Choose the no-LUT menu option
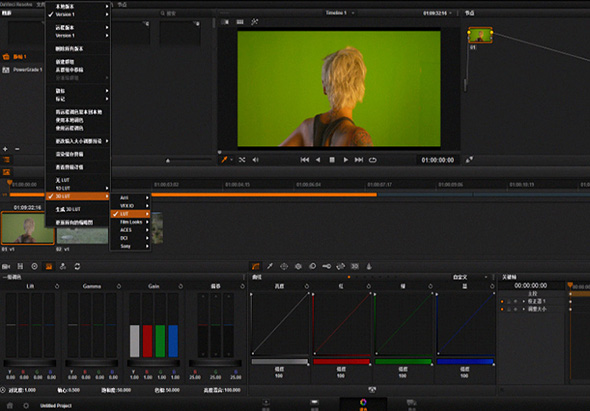The height and width of the screenshot is (411, 590). 78,180
